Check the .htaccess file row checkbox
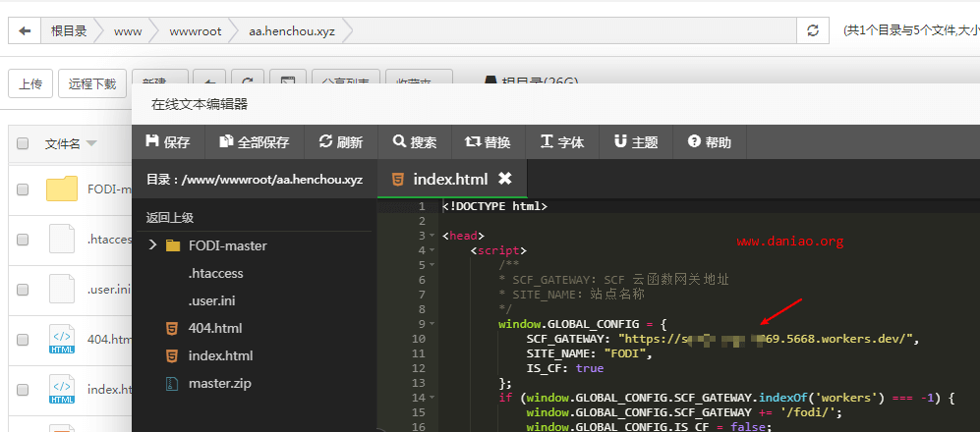The width and height of the screenshot is (980, 432). tap(23, 240)
